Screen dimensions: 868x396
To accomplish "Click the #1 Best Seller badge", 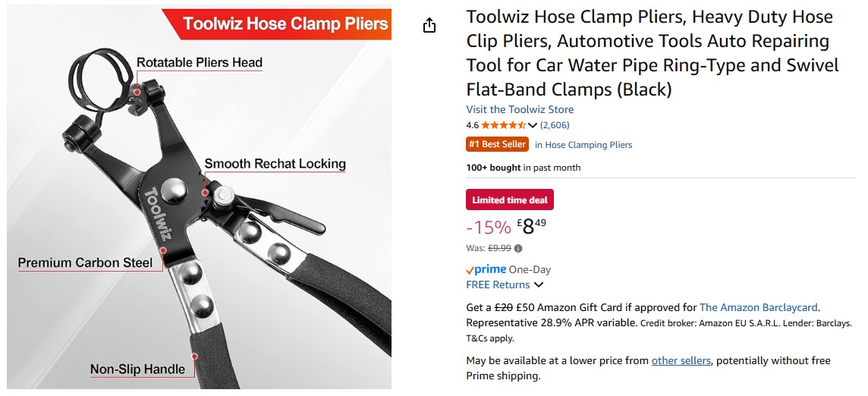I will coord(497,144).
